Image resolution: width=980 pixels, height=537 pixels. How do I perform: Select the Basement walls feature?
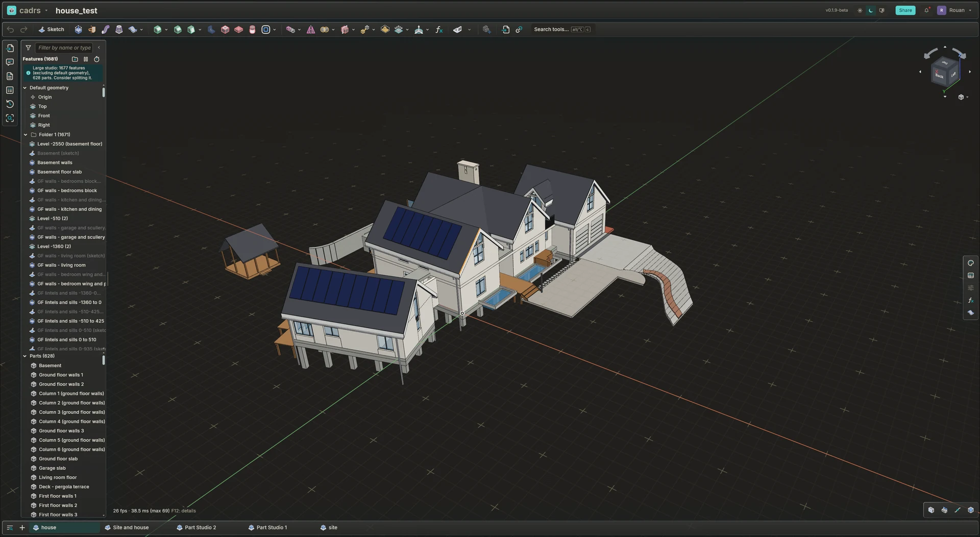coord(55,163)
